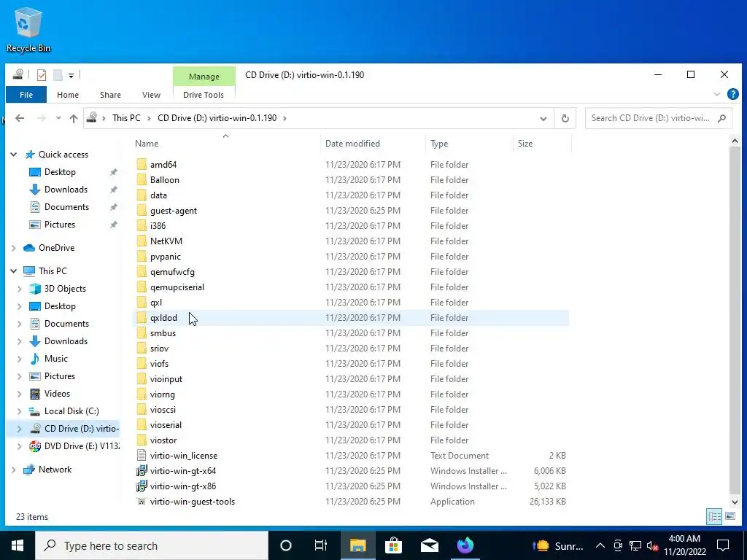Sort by the Size column header

click(542, 144)
